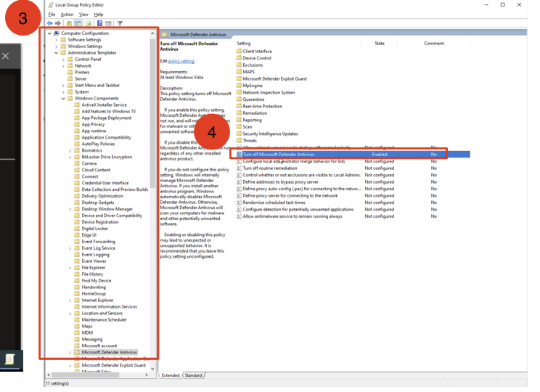Click the Client Interface folder icon

[x=239, y=51]
